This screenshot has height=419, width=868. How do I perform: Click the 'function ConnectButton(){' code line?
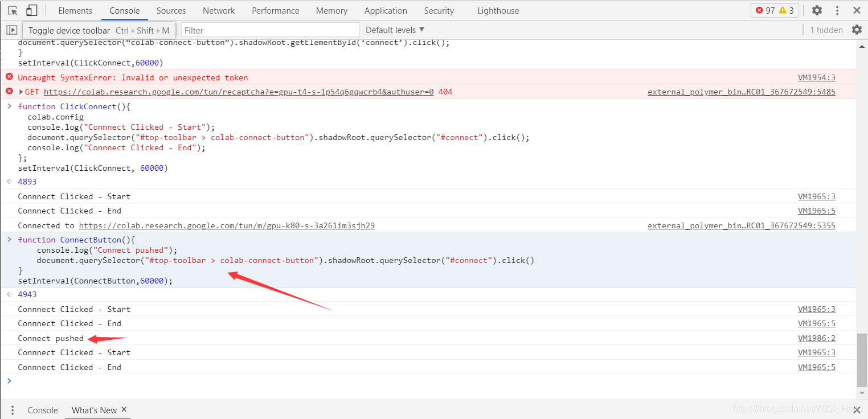click(x=76, y=240)
